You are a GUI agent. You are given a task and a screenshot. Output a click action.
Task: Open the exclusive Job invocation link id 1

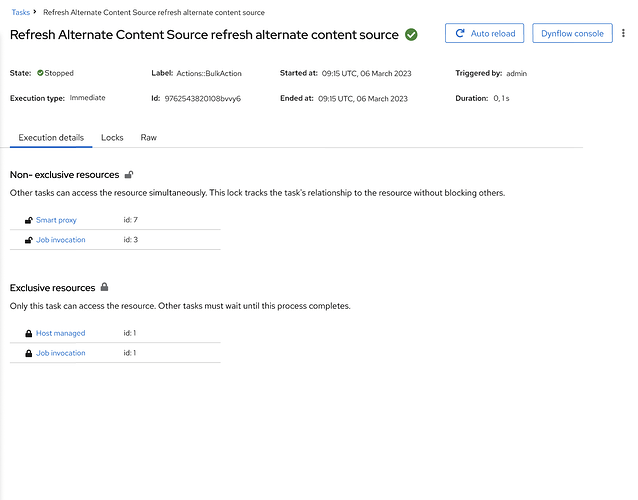tap(61, 353)
